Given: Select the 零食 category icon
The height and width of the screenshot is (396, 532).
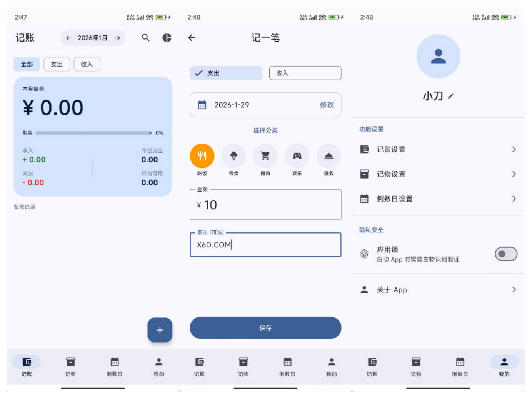Looking at the screenshot, I should click(233, 155).
